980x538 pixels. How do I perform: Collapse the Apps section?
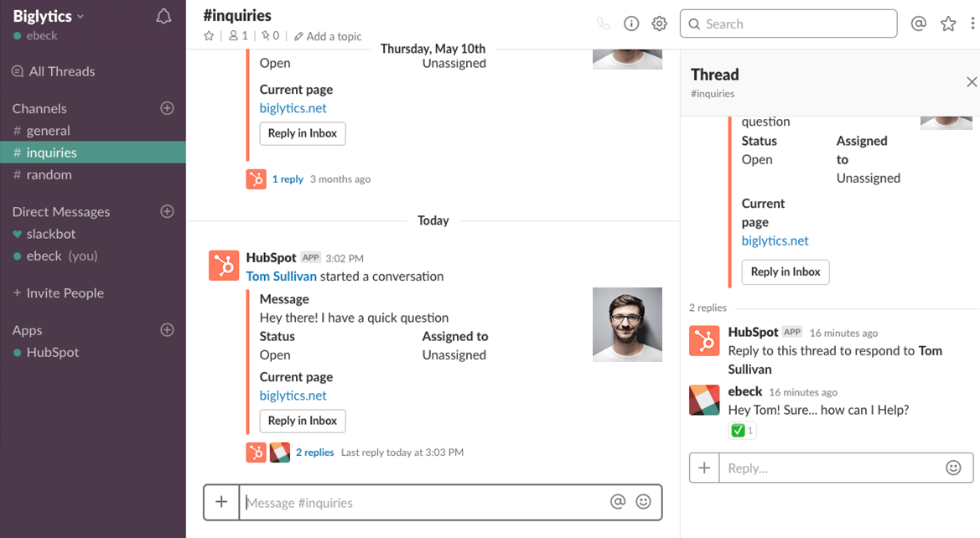tap(27, 330)
